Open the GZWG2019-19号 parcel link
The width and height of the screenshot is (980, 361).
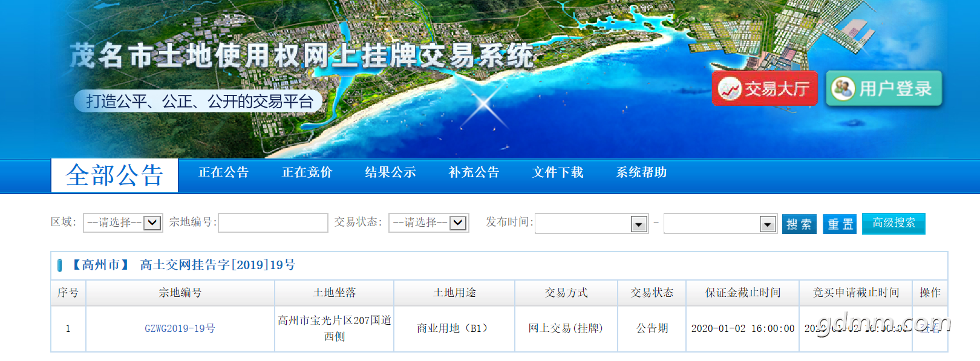click(180, 328)
